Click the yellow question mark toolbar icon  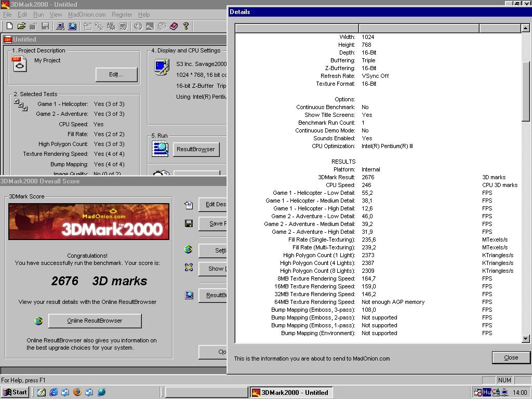[x=186, y=26]
